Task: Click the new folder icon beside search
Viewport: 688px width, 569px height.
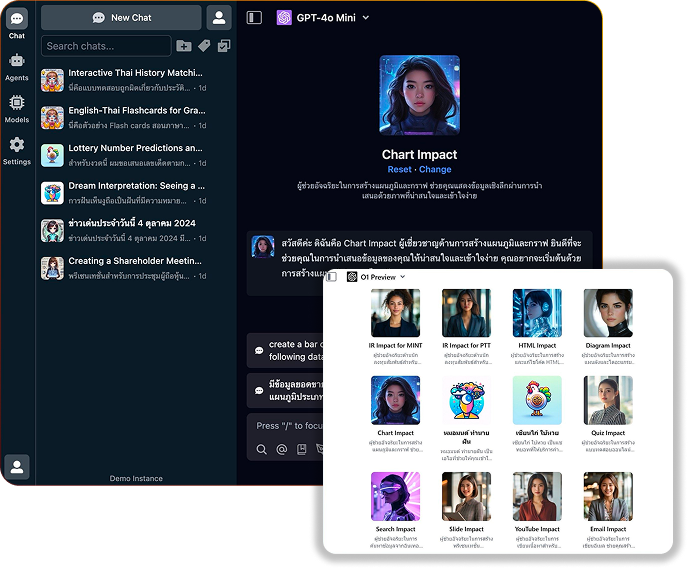Action: [183, 46]
